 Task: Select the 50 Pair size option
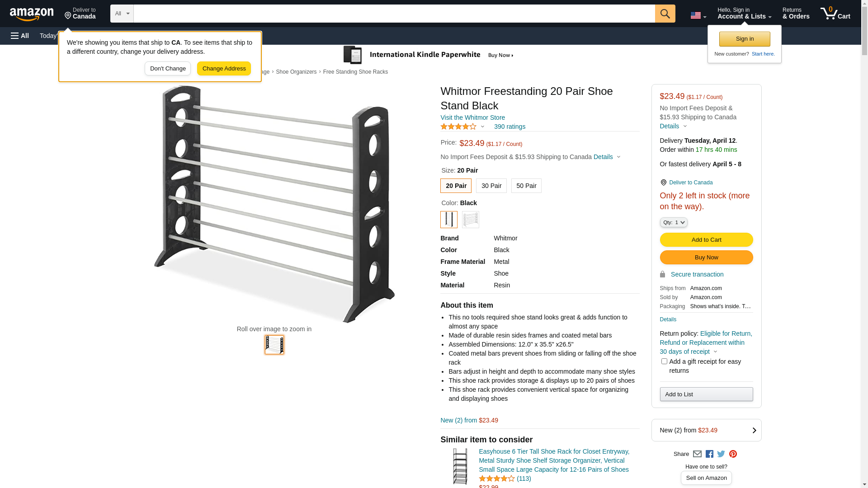click(x=526, y=186)
